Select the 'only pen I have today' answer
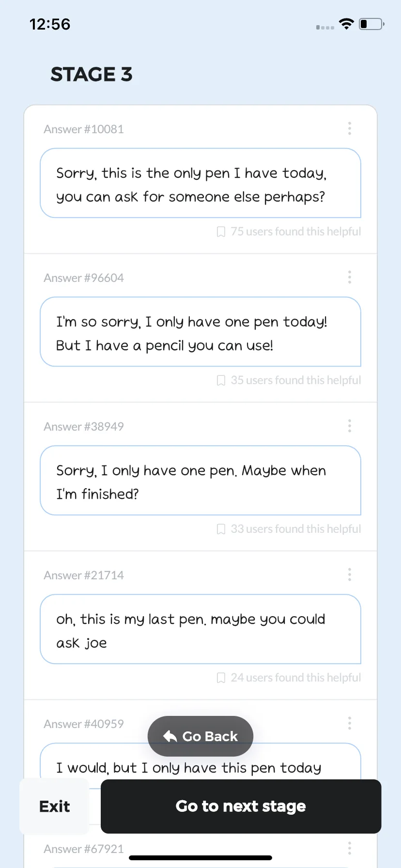401x868 pixels. (200, 183)
